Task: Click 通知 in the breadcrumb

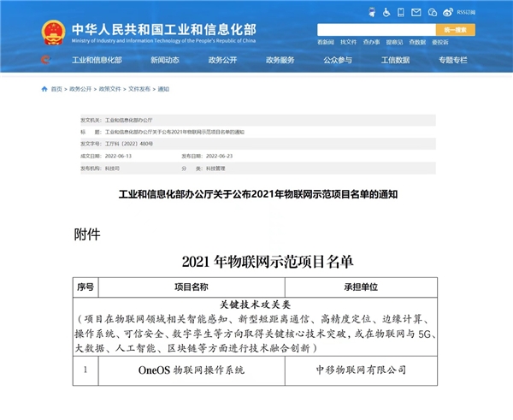Action: (x=163, y=89)
